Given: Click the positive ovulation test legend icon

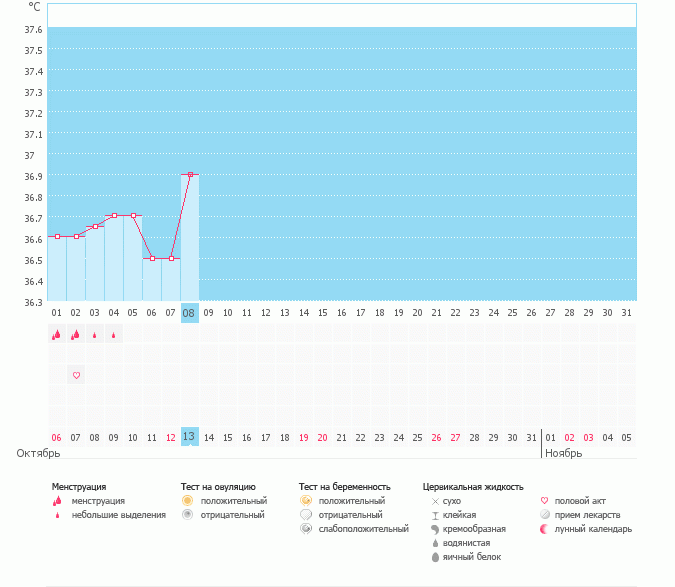Looking at the screenshot, I should click(187, 500).
